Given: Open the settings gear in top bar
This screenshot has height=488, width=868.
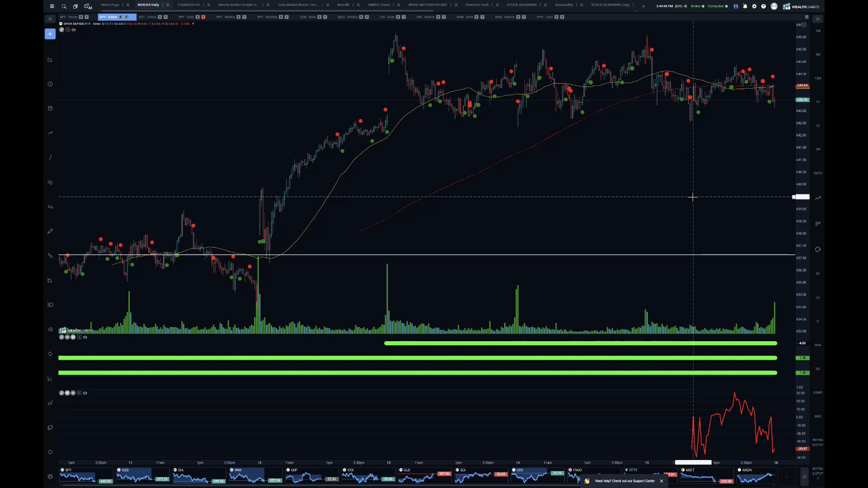Looking at the screenshot, I should (x=754, y=6).
